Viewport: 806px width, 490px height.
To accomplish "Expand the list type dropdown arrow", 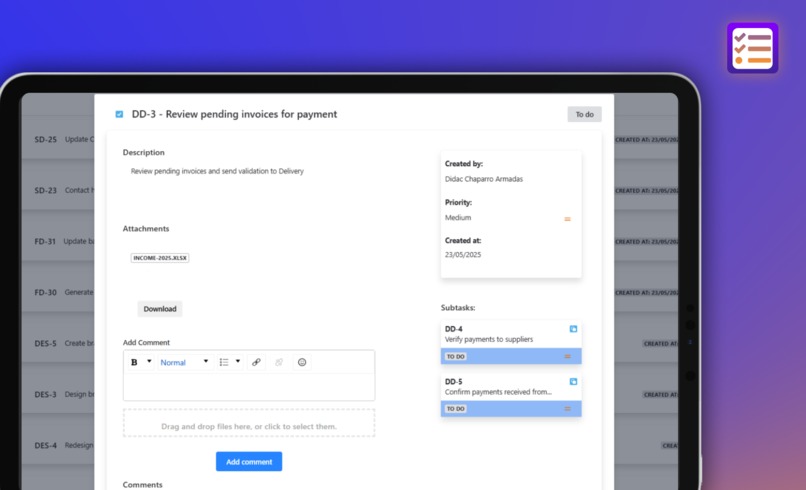I will [237, 361].
